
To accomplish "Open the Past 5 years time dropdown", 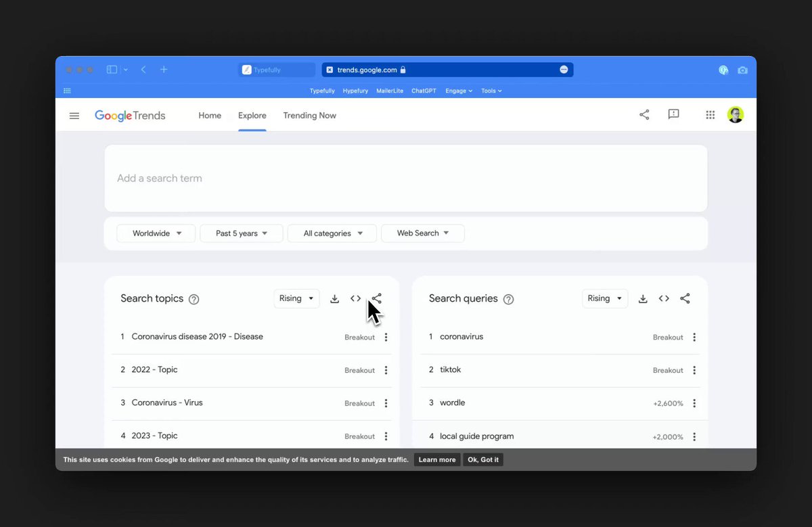I will pos(242,233).
